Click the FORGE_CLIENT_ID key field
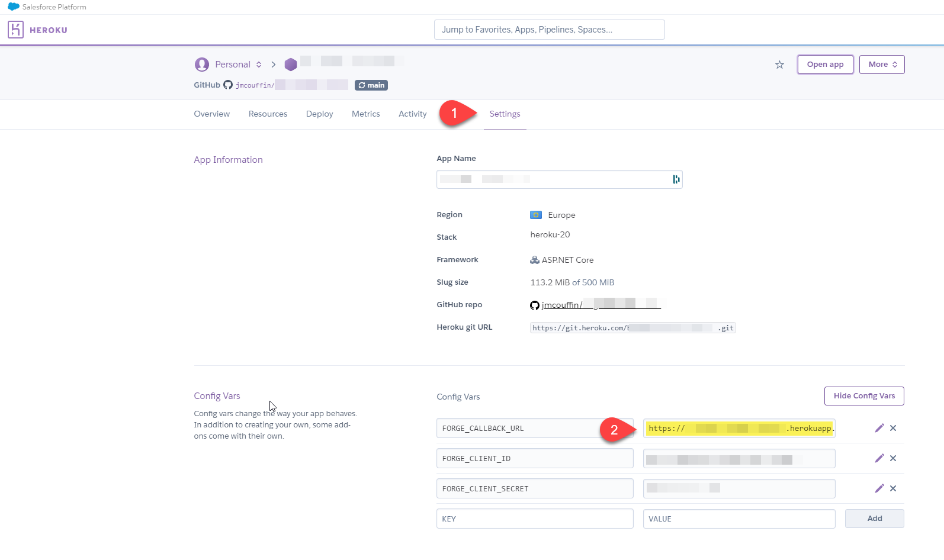This screenshot has width=944, height=560. (535, 458)
